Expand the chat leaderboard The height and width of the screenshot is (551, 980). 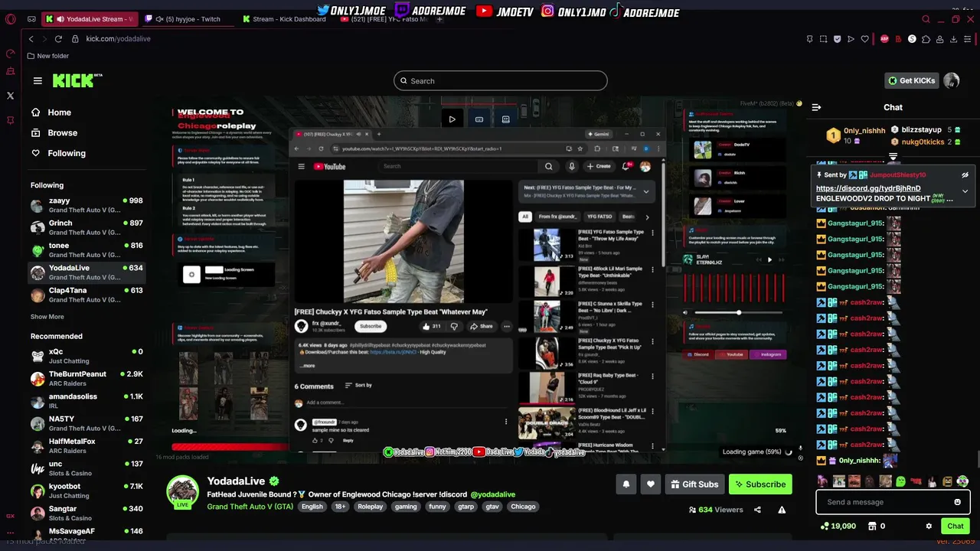pos(893,156)
